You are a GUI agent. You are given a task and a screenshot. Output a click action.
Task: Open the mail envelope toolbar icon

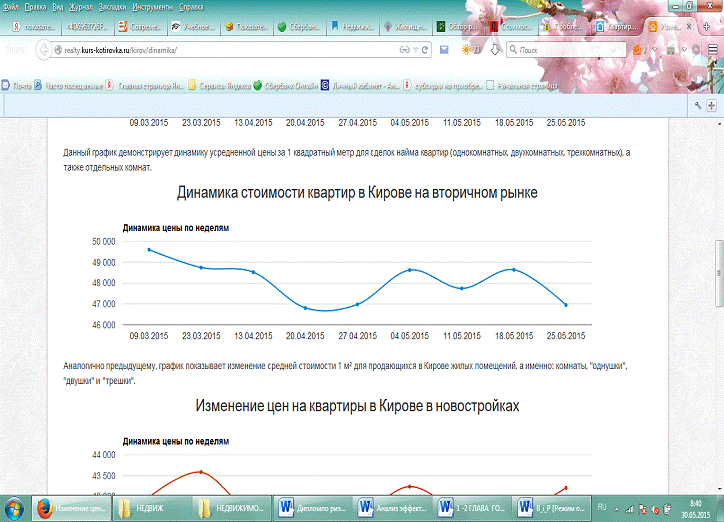coord(442,48)
